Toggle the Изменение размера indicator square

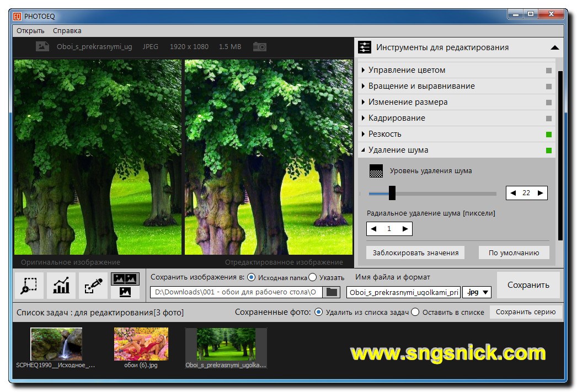pos(549,102)
